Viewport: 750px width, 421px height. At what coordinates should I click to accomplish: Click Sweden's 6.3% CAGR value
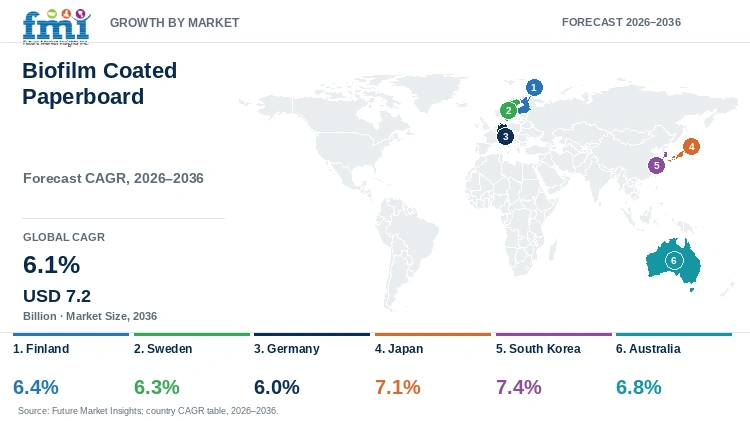157,387
